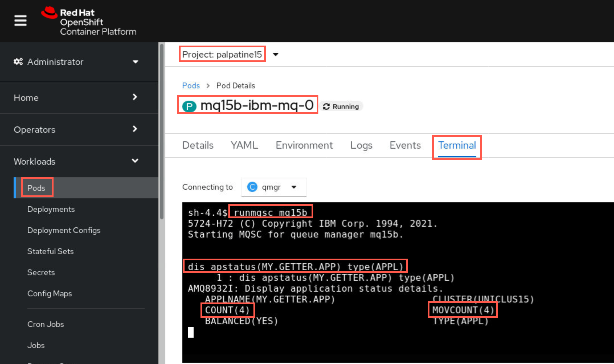Open Deployment Configs in the sidebar
The image size is (614, 364).
coord(64,230)
